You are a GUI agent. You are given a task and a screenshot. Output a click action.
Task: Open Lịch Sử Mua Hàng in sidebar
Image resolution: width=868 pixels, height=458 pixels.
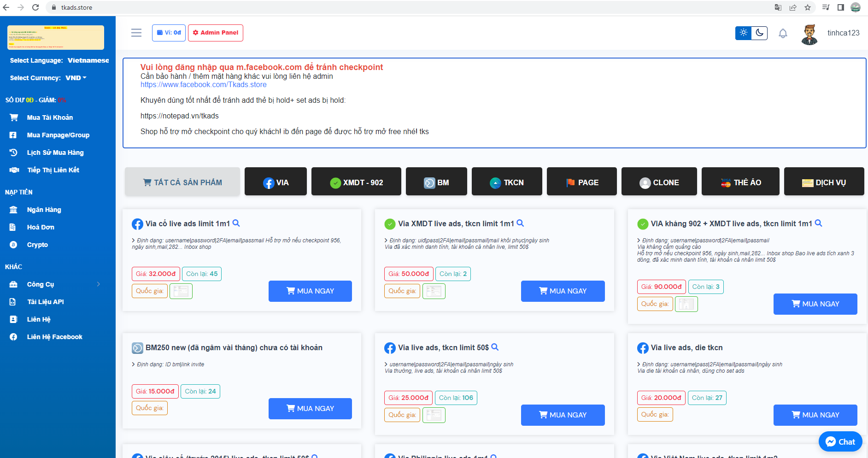55,153
